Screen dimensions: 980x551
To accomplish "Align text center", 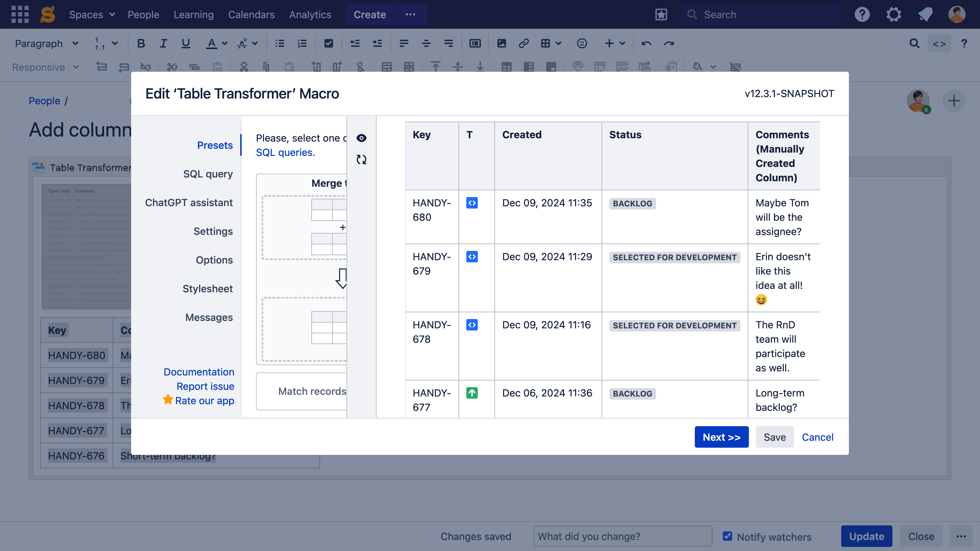I will click(426, 43).
